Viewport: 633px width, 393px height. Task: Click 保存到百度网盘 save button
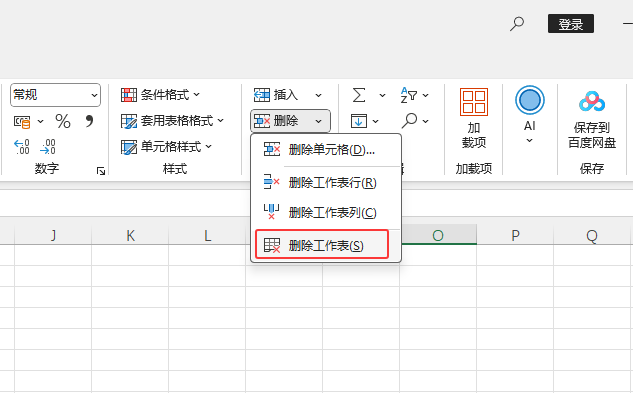pyautogui.click(x=592, y=120)
